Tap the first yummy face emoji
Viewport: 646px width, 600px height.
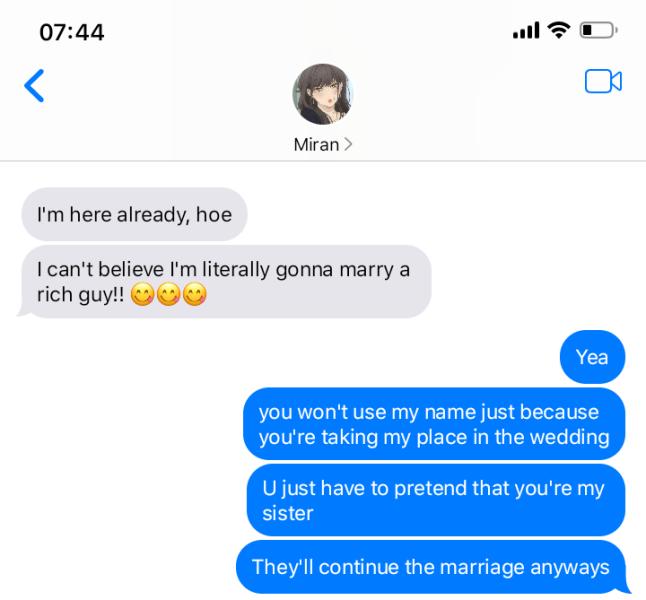pyautogui.click(x=143, y=295)
